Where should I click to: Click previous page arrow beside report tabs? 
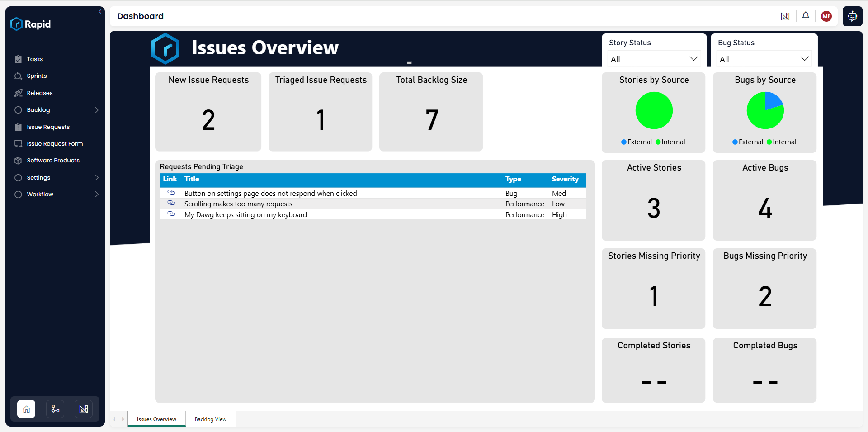coord(114,419)
